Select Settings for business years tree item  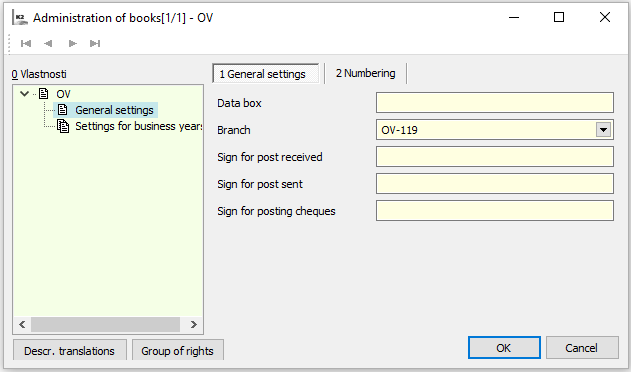[138, 126]
